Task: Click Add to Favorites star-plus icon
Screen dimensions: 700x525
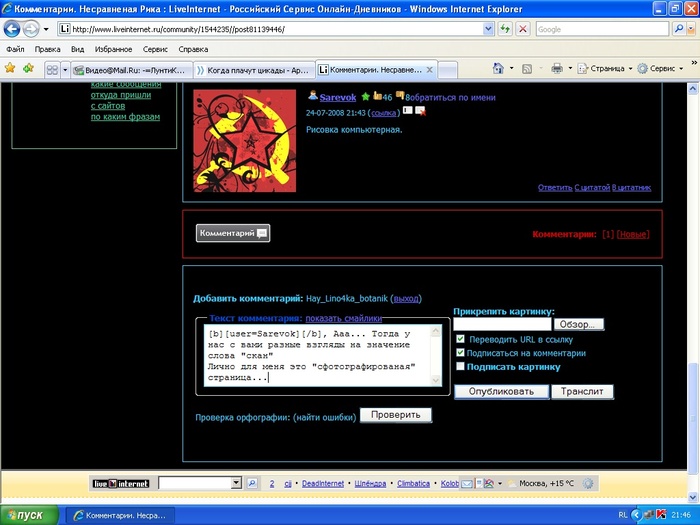Action: (x=29, y=68)
